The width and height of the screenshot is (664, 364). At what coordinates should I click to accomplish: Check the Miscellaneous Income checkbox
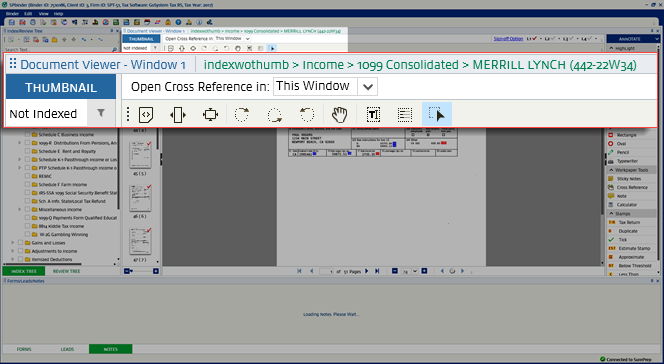28,210
